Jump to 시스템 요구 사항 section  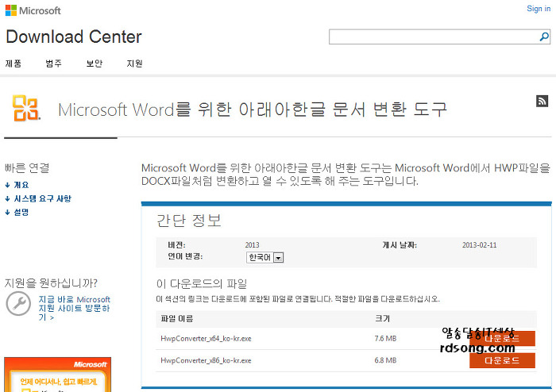42,198
